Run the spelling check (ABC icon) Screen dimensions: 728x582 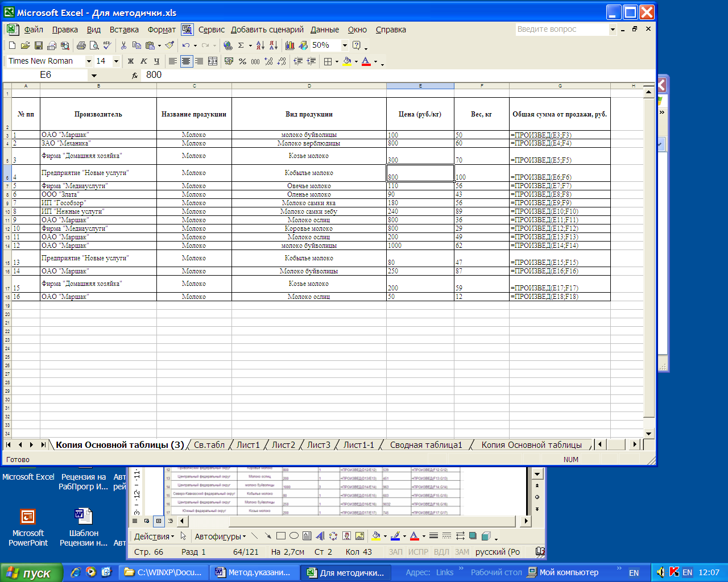tap(107, 45)
